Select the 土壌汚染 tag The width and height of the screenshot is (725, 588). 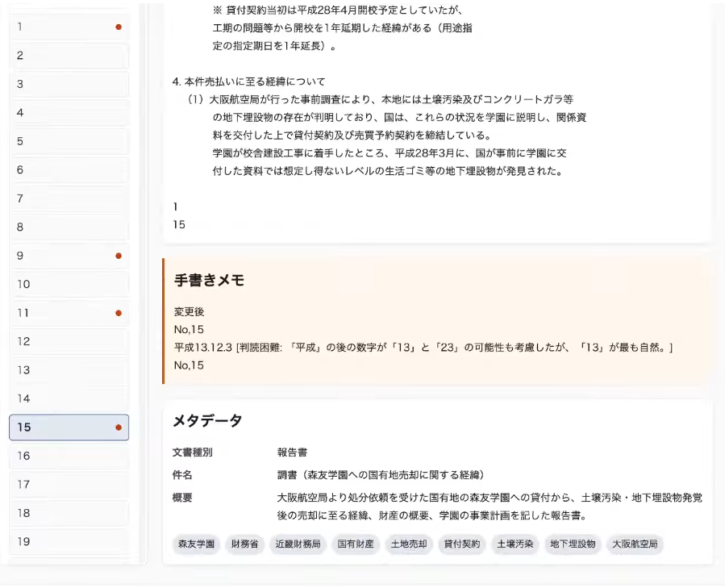click(515, 544)
